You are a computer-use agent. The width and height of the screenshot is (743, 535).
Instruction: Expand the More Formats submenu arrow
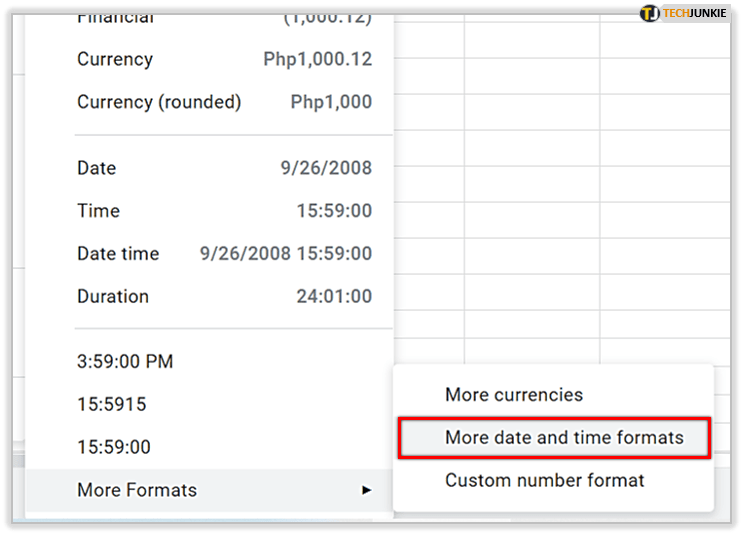[367, 490]
